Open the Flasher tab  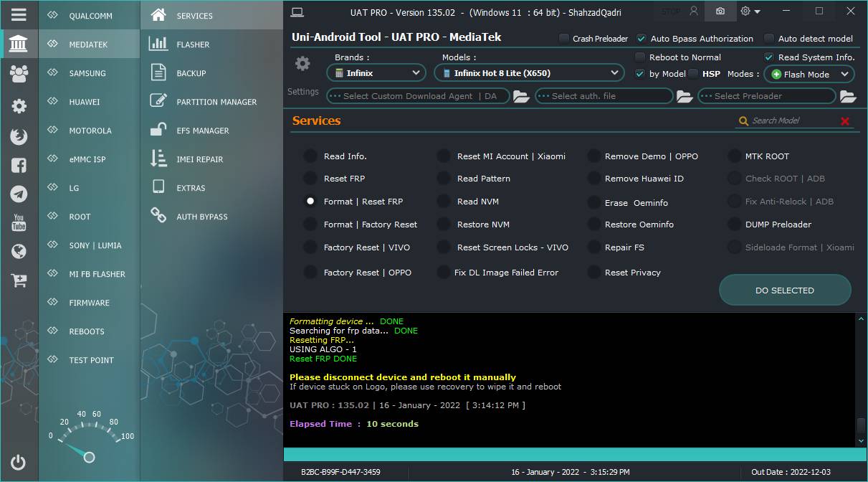pos(211,44)
